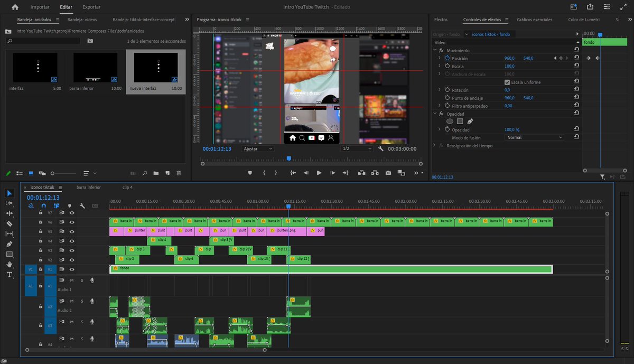Image resolution: width=634 pixels, height=364 pixels.
Task: Expand Reasignación del tiempo
Action: 435,145
